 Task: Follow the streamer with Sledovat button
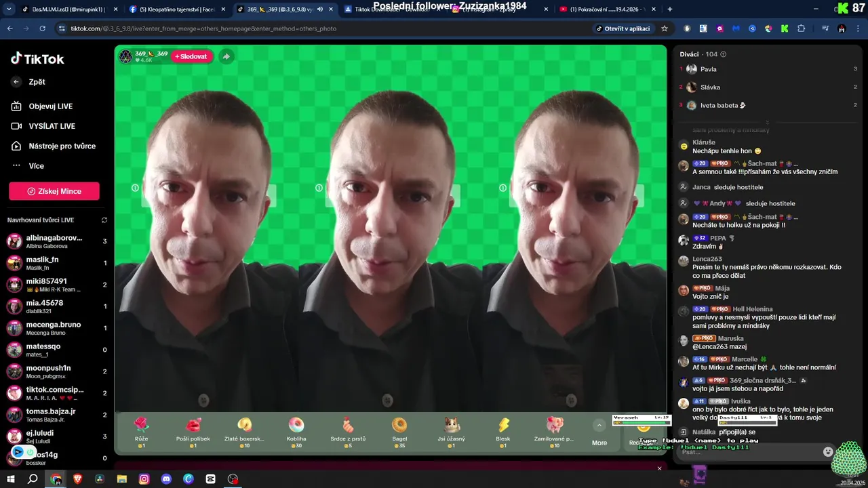(192, 56)
